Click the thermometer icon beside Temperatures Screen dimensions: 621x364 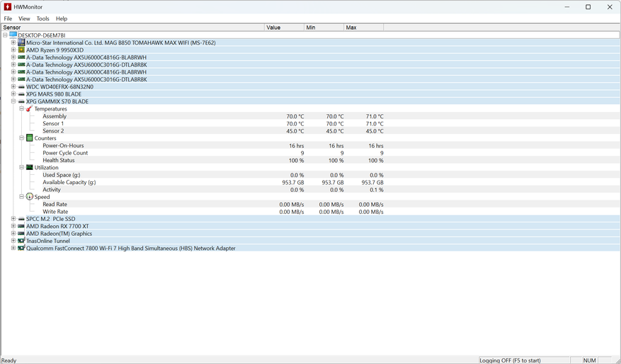click(x=29, y=108)
